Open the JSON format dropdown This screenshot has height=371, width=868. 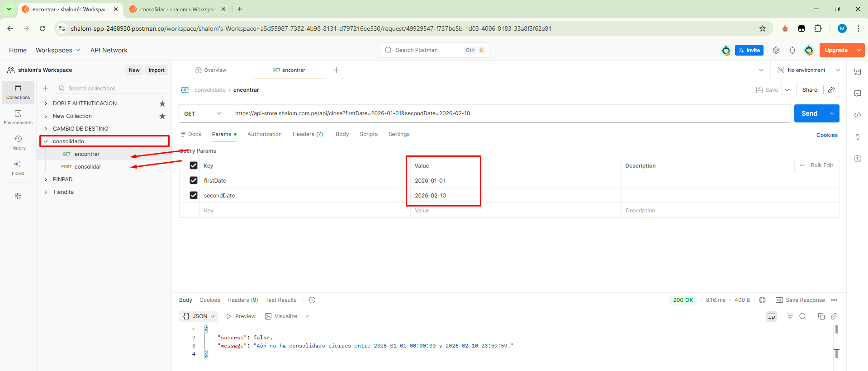[x=199, y=316]
